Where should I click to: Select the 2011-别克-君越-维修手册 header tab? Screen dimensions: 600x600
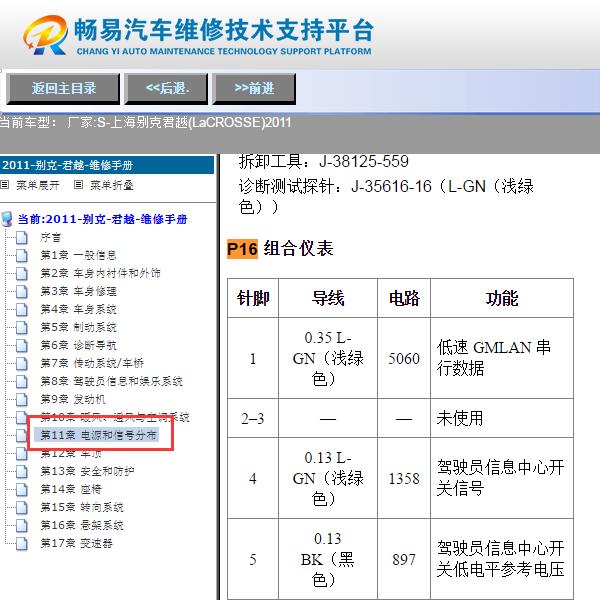[107, 165]
